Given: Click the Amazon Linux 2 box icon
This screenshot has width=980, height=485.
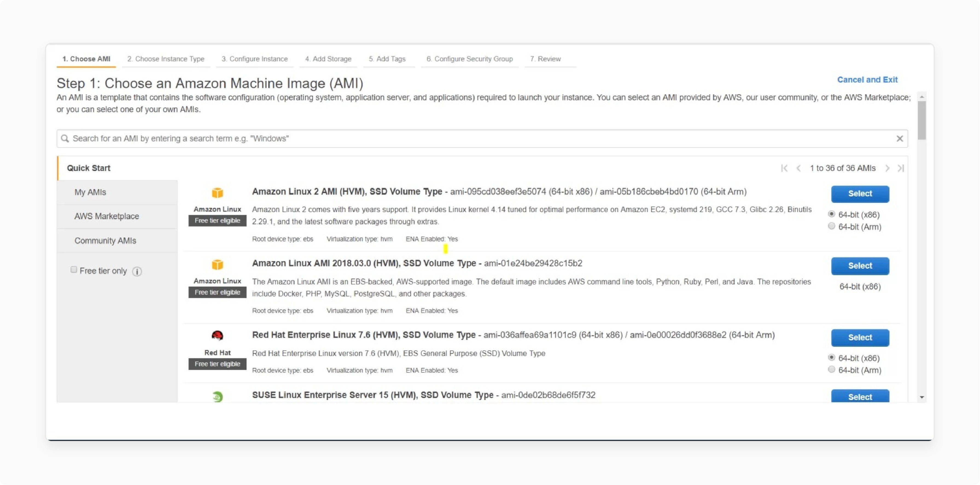Looking at the screenshot, I should [217, 193].
